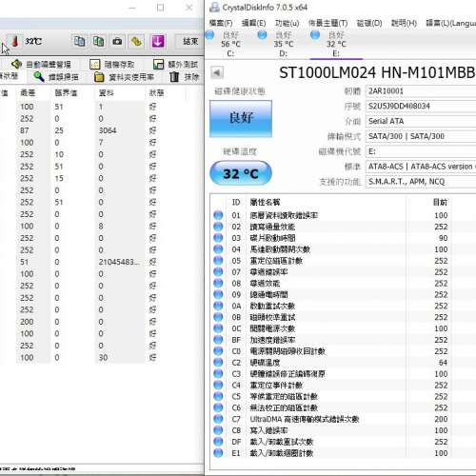This screenshot has height=476, width=476.
Task: Click the status circle for attribute 03
Action: [x=218, y=238]
